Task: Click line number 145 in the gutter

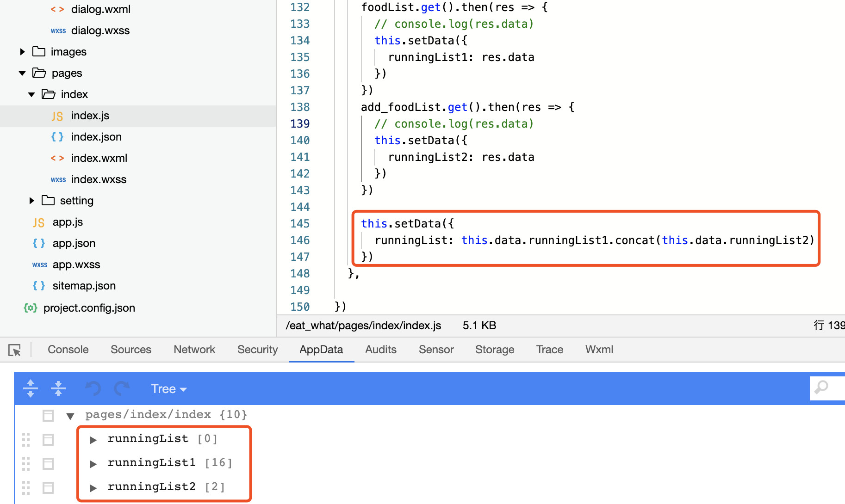Action: pos(300,224)
